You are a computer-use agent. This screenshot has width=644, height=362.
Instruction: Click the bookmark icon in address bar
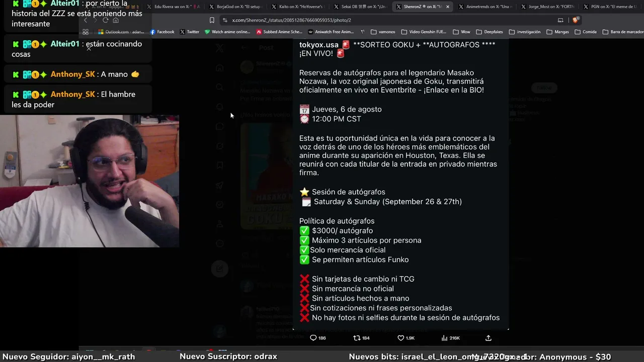coord(212,20)
